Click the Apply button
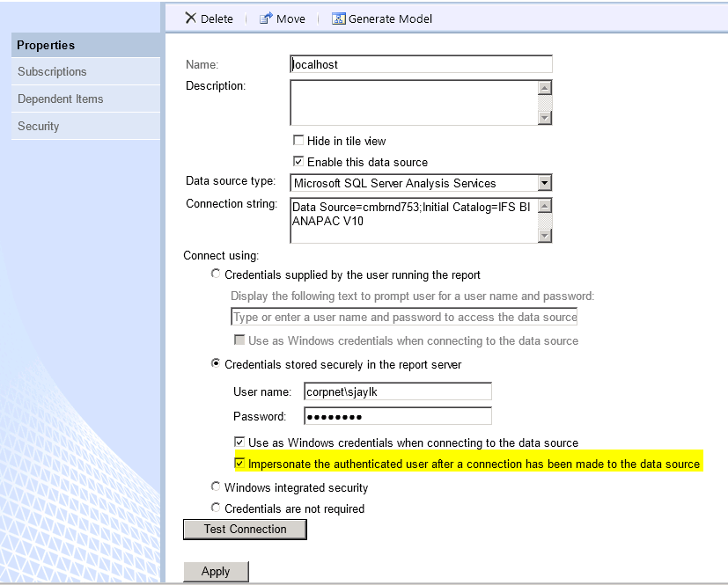Screen dimensions: 728x585 pos(216,572)
